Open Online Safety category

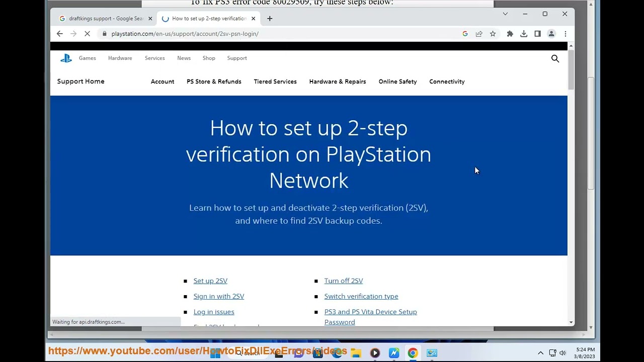point(397,81)
